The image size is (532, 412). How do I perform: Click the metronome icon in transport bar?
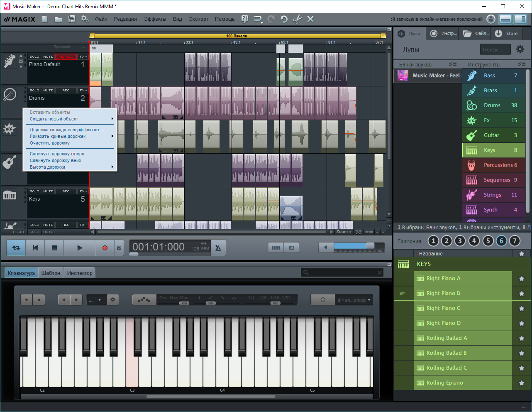(218, 248)
